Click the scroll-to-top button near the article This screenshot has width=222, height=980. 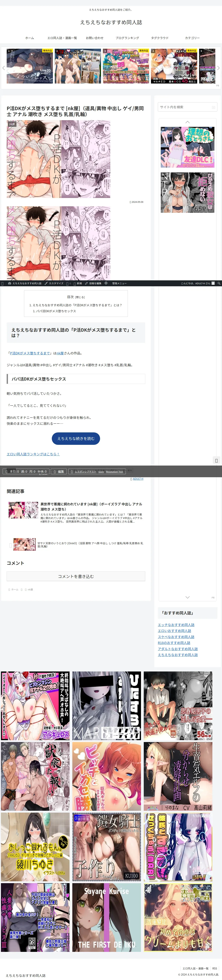click(x=216, y=460)
